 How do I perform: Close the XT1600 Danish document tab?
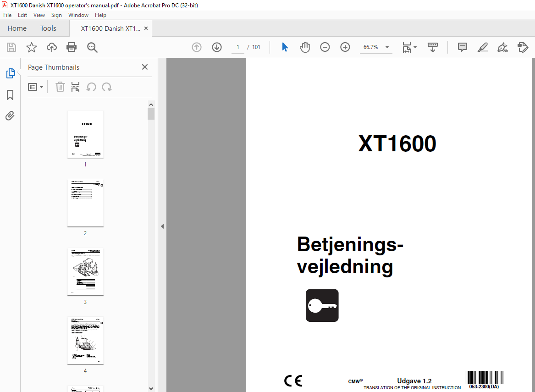pos(146,28)
